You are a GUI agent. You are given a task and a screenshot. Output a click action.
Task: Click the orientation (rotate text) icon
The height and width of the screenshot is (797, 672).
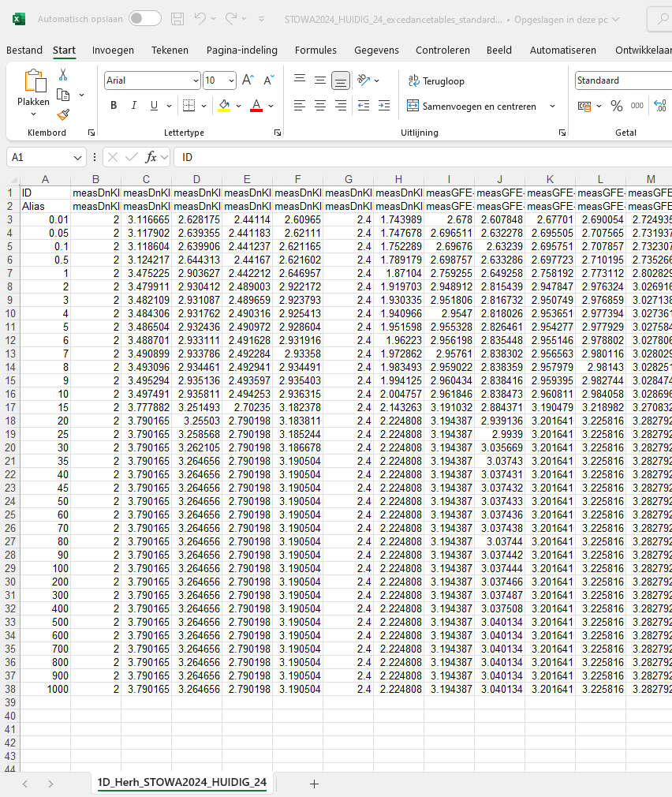(364, 80)
